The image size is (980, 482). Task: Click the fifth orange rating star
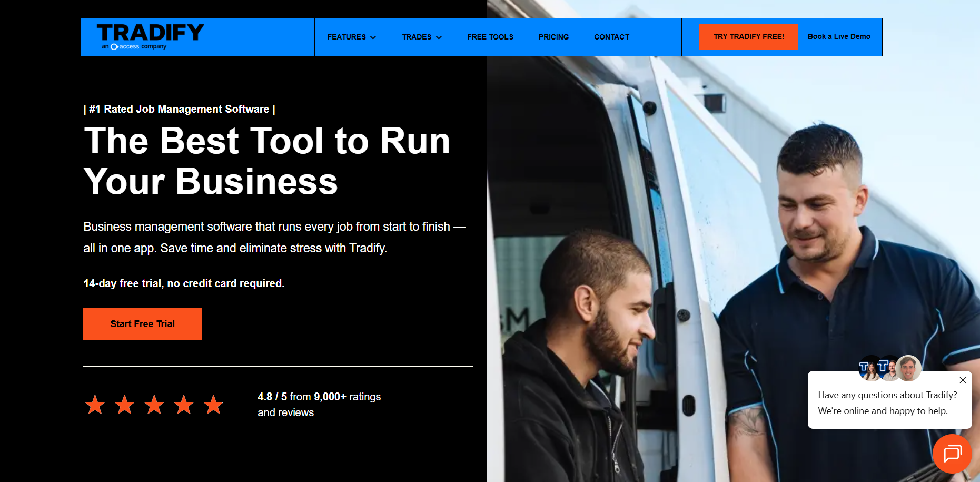(x=214, y=405)
